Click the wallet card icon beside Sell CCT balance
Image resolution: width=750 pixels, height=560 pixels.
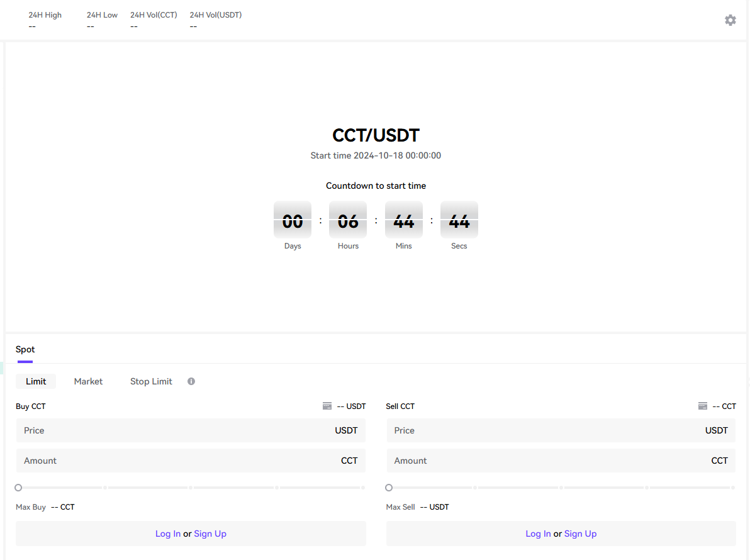coord(703,406)
